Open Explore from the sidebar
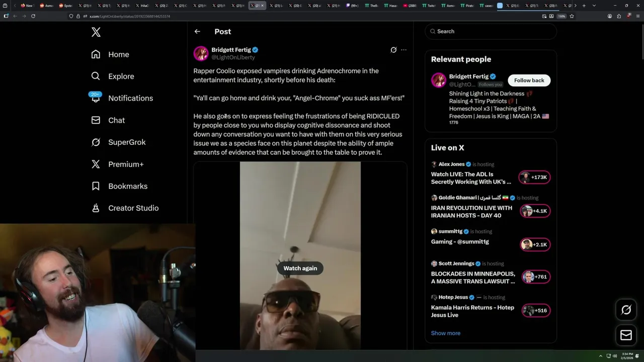 point(113,76)
